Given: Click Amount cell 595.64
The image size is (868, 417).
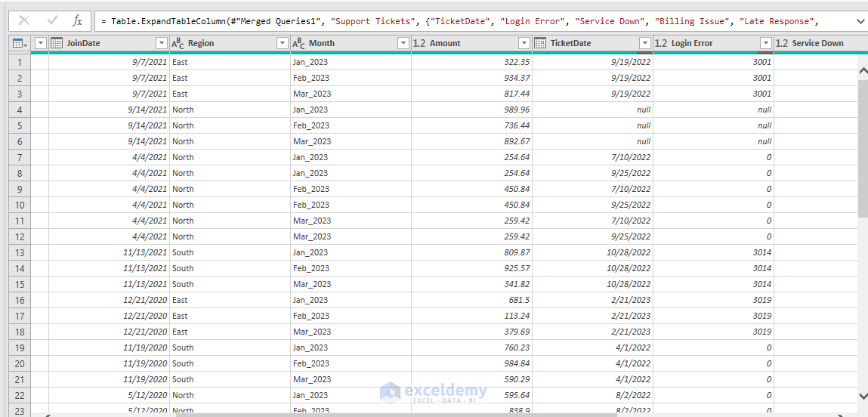Looking at the screenshot, I should 471,395.
